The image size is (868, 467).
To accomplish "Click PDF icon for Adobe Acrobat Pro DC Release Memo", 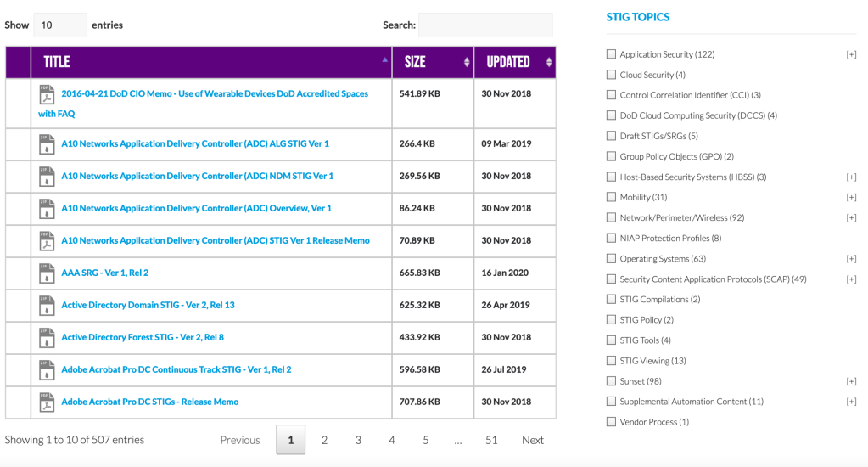I will click(x=47, y=402).
